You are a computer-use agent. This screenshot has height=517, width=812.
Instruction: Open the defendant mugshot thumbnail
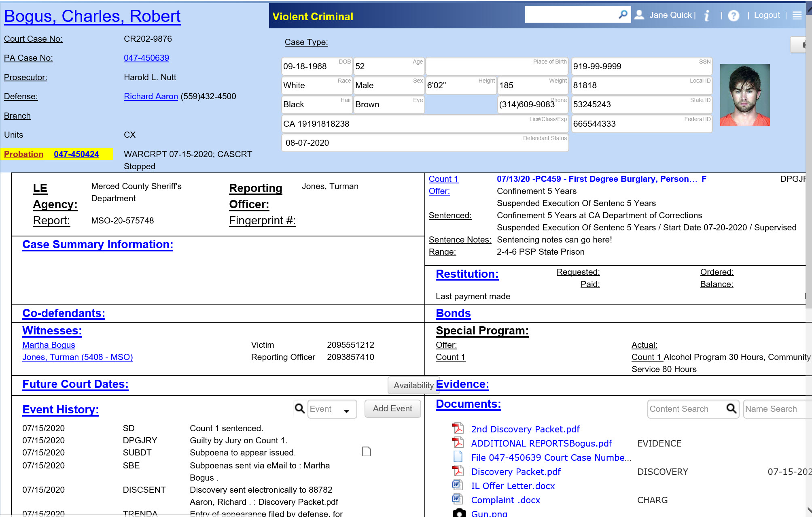click(744, 92)
